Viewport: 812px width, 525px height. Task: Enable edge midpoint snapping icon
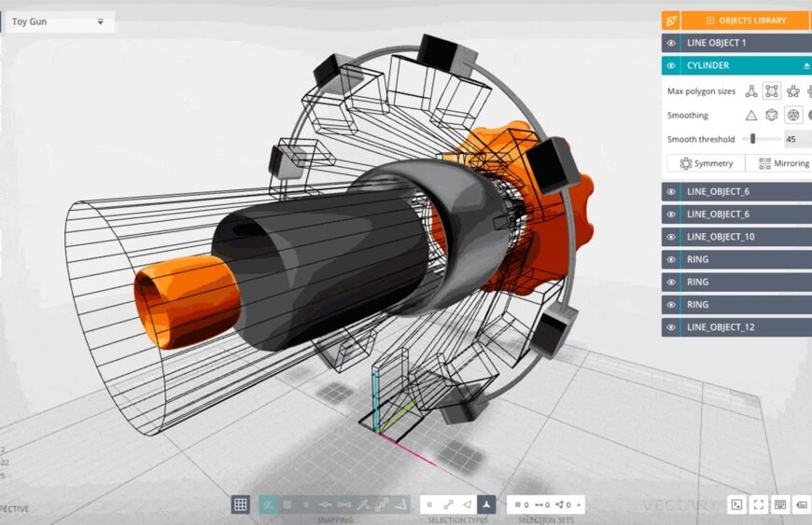click(x=325, y=504)
